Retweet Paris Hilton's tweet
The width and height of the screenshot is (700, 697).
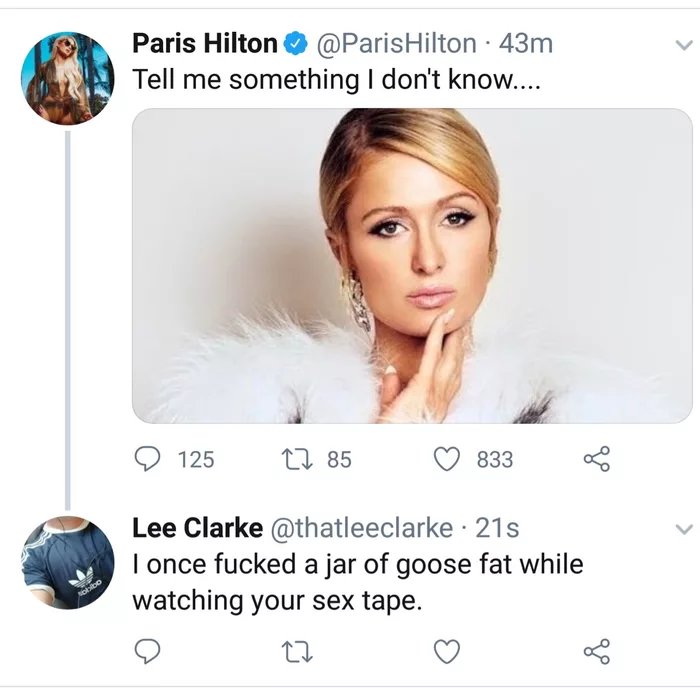coord(297,459)
